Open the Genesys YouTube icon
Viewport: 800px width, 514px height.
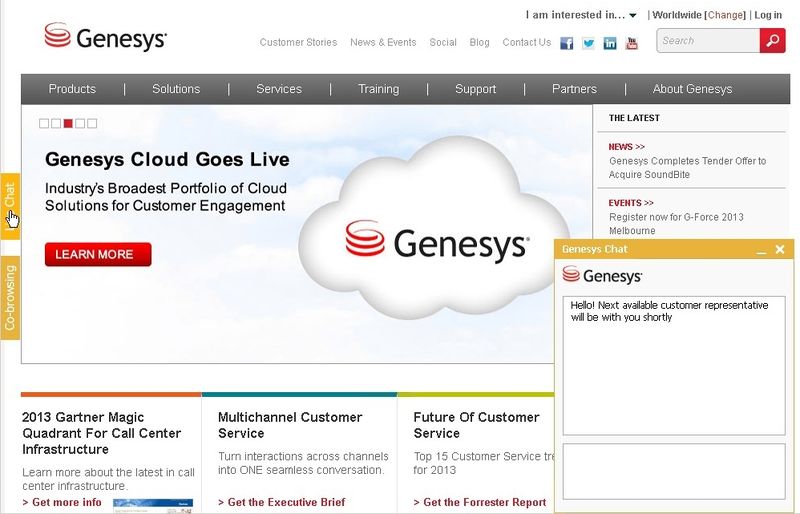tap(632, 43)
